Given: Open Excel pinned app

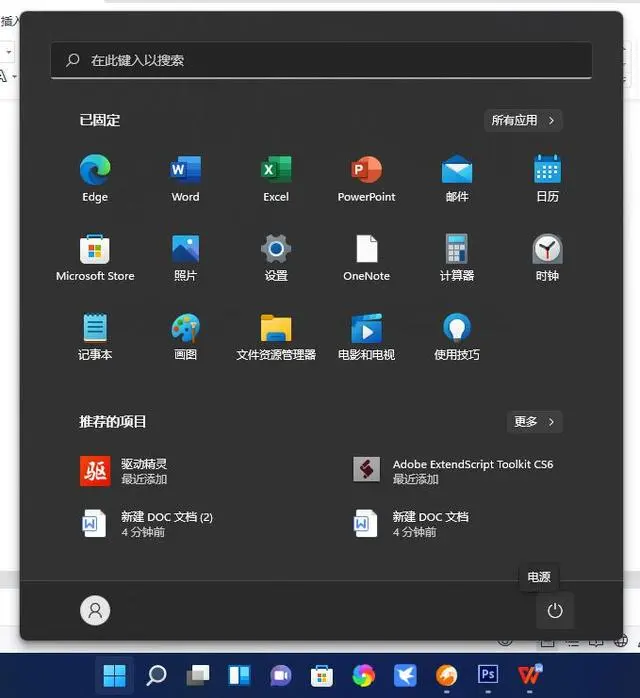Looking at the screenshot, I should (x=276, y=178).
